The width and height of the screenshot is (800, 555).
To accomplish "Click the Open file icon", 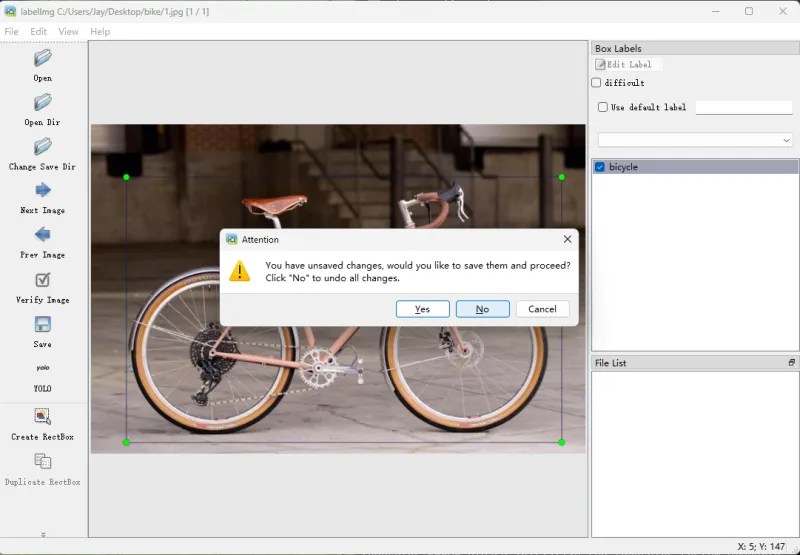I will tap(42, 59).
